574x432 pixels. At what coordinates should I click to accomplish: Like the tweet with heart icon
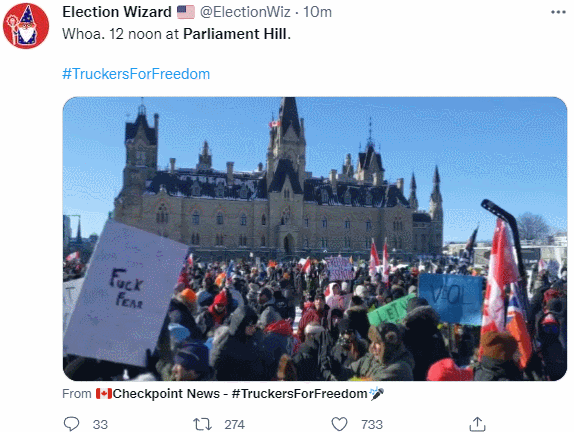[x=339, y=424]
